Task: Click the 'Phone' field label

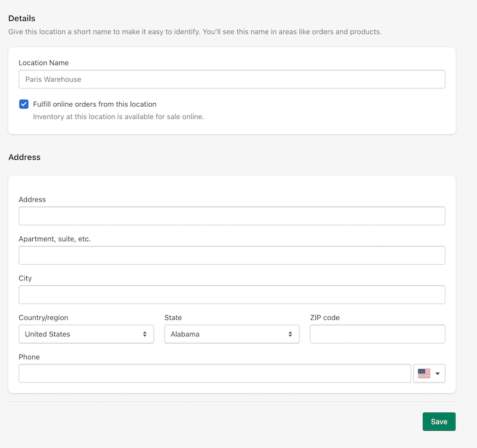Action: point(29,357)
